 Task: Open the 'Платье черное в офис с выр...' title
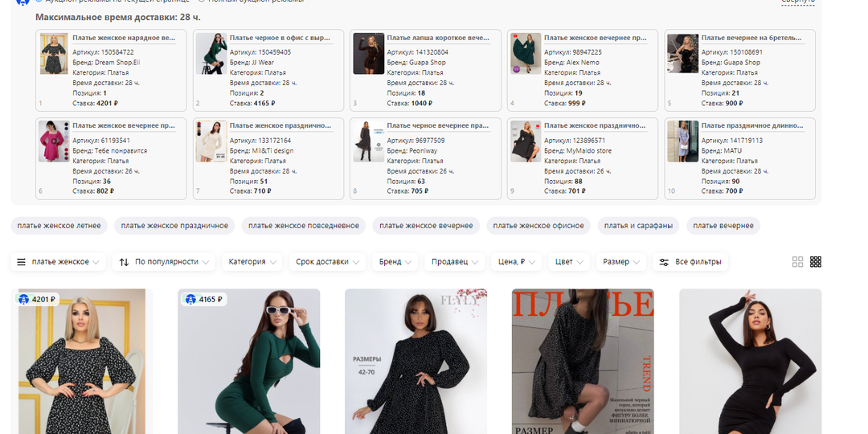pos(280,39)
